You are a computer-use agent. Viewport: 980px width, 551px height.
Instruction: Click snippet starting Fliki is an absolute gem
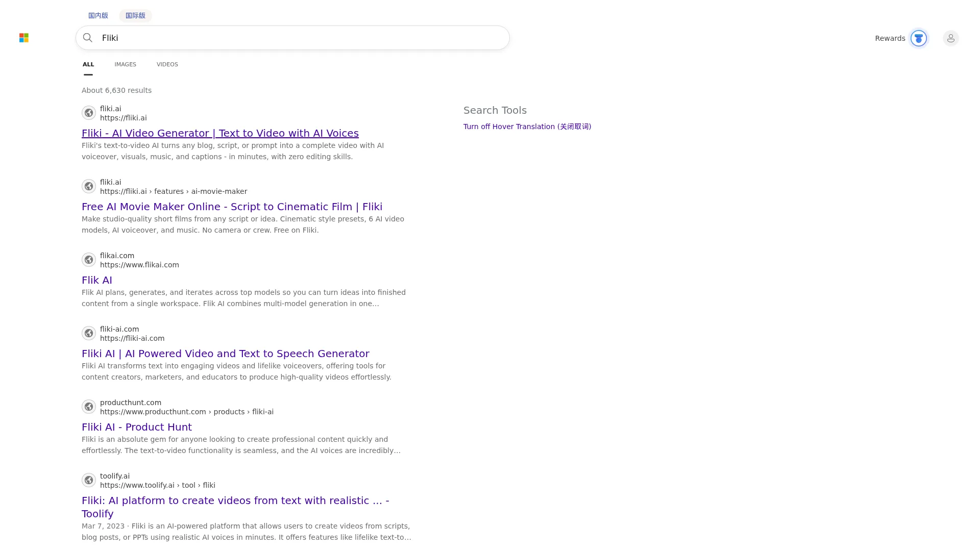click(241, 445)
